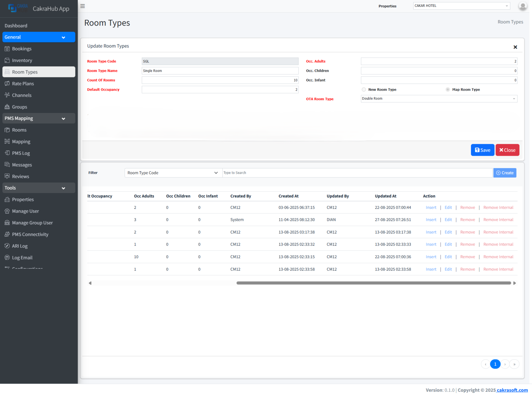Open Rate Plans in sidebar

[23, 84]
